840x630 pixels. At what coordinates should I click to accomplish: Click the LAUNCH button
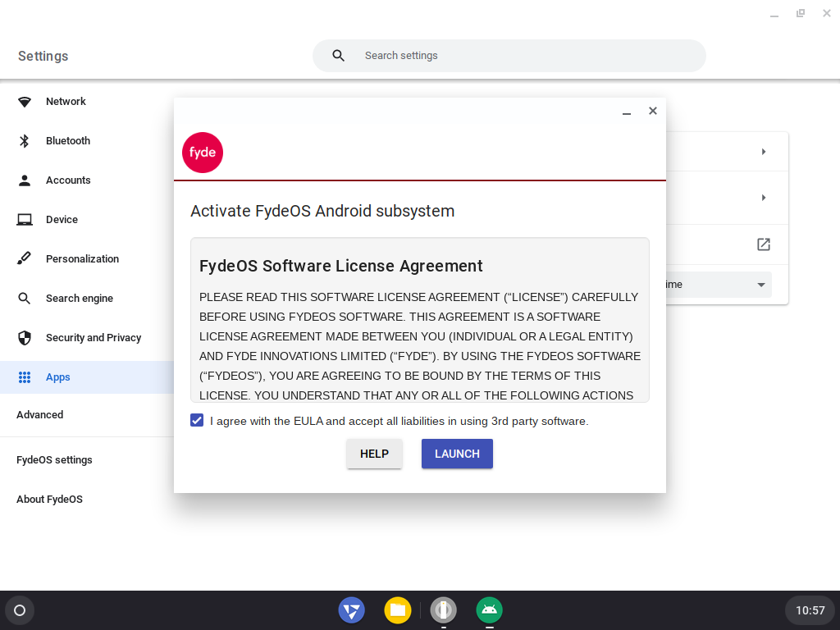pyautogui.click(x=457, y=454)
